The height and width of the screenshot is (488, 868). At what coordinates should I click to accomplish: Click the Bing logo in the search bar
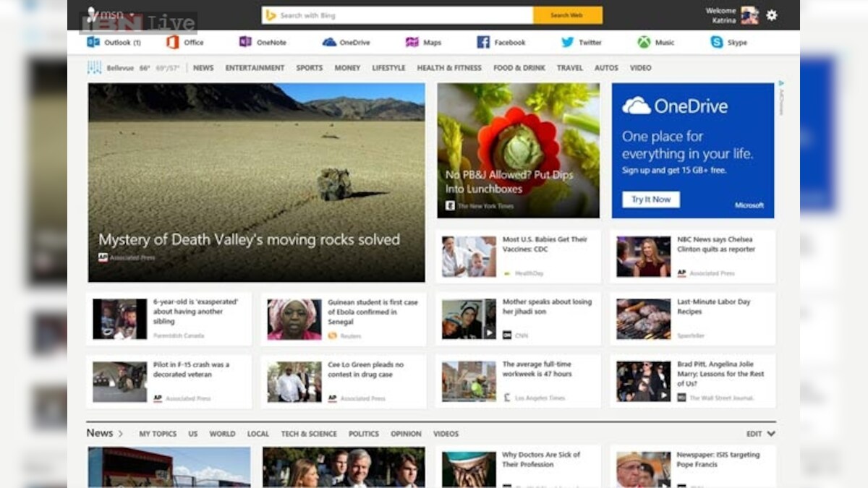click(x=269, y=14)
